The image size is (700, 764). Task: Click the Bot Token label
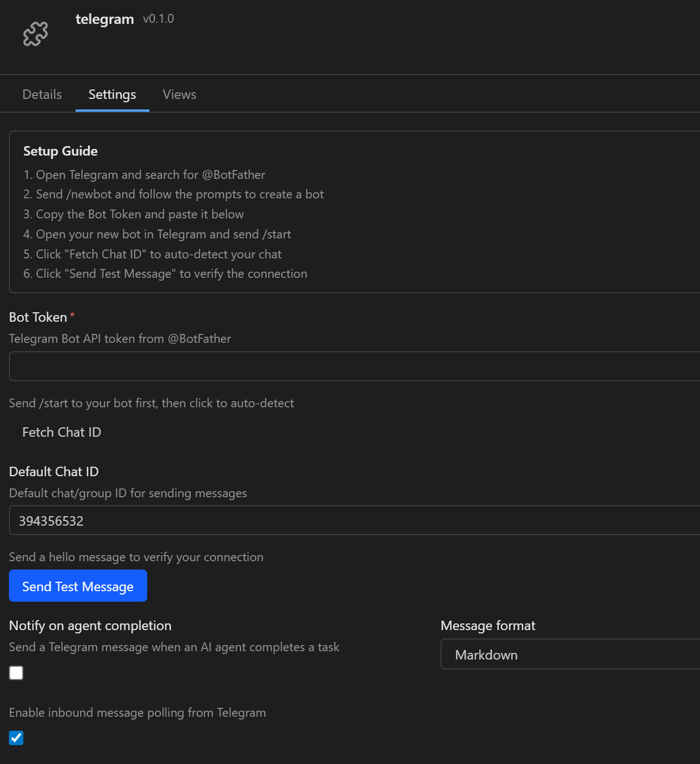coord(38,317)
